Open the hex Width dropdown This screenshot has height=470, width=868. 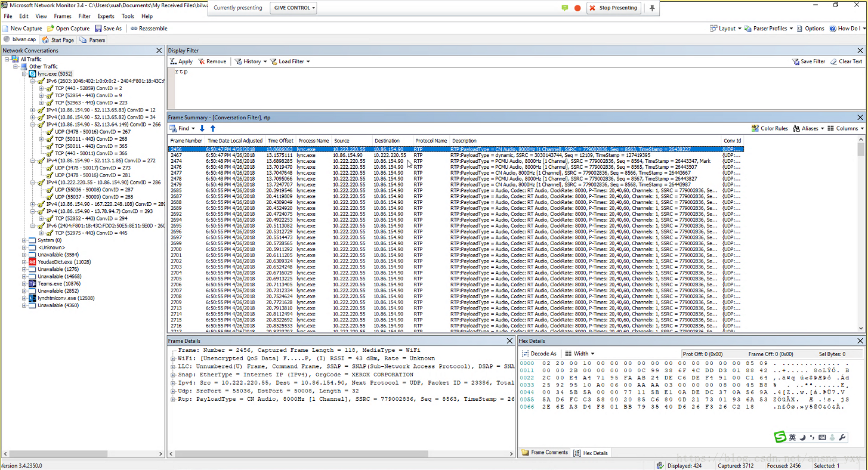tap(579, 354)
